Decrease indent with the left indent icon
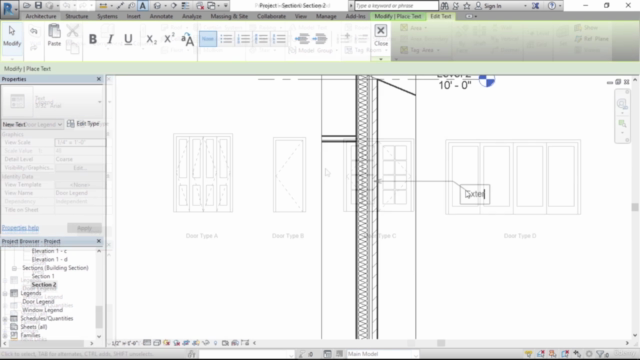 302,39
